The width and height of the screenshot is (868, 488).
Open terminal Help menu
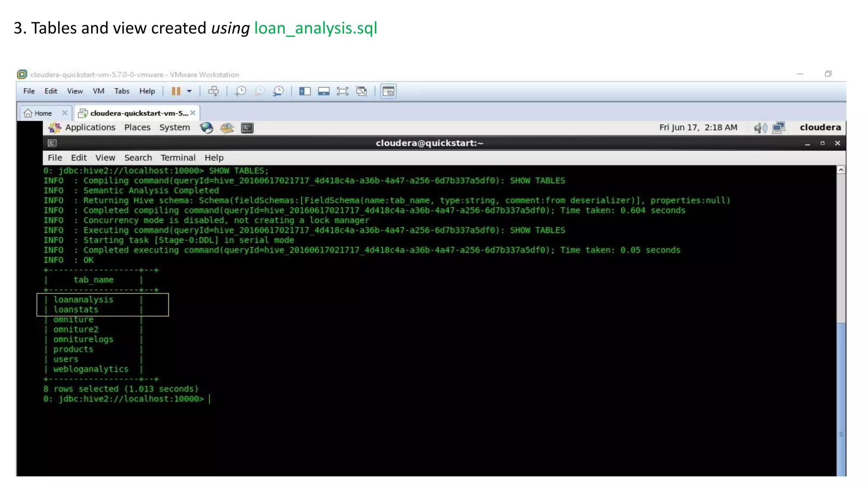pos(214,158)
